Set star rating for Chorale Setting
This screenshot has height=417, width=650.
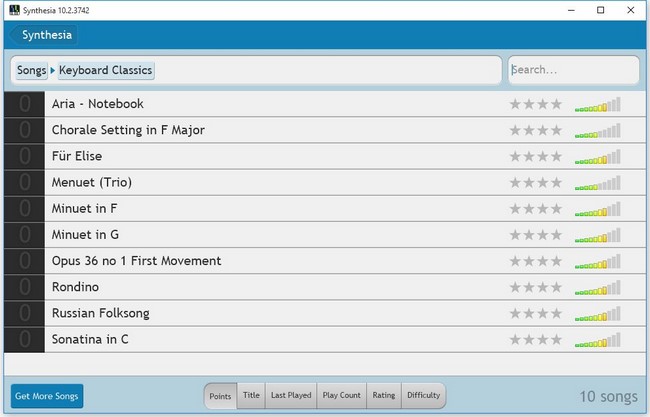[x=536, y=130]
